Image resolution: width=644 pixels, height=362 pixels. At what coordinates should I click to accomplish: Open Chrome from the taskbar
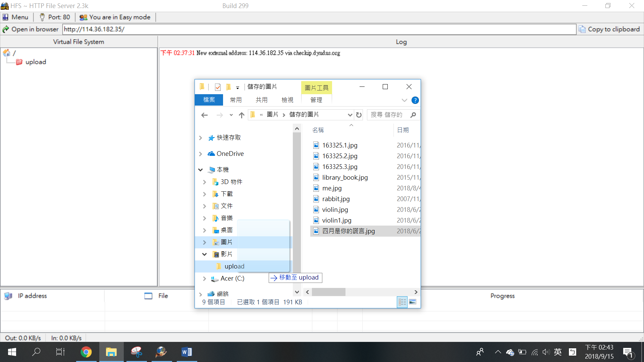86,352
